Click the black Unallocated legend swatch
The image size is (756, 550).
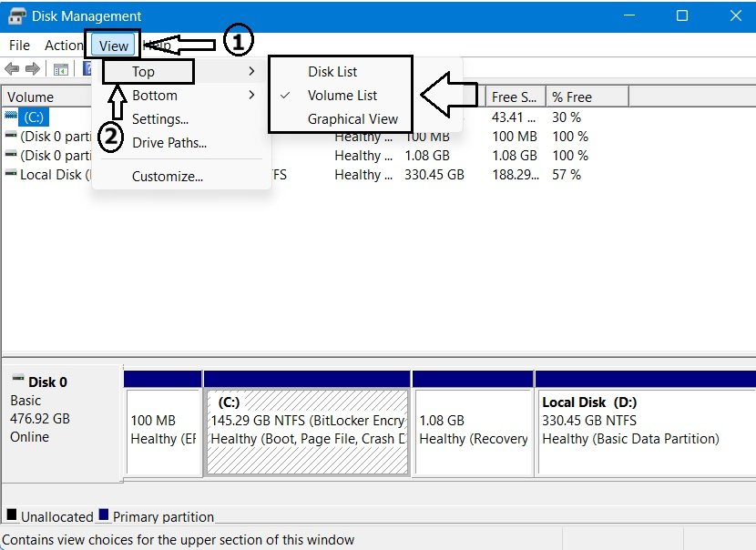click(12, 514)
